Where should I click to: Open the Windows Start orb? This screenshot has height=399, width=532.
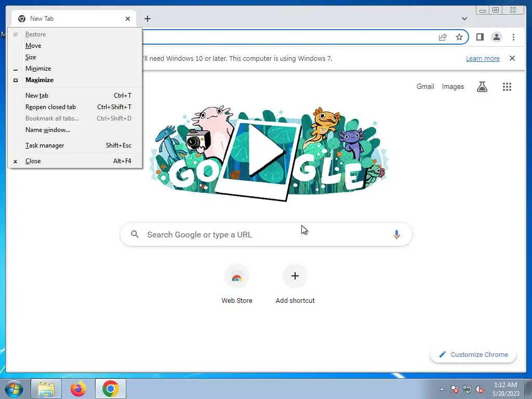click(x=14, y=389)
